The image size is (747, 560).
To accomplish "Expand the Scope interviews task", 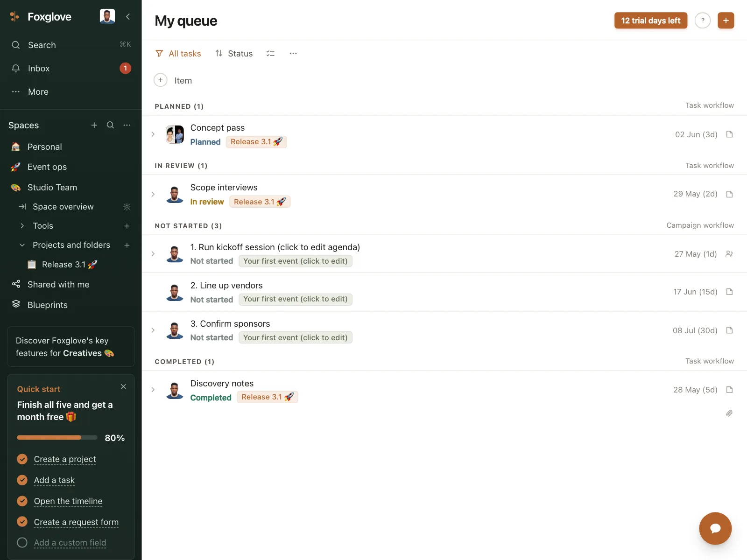I will click(x=153, y=194).
